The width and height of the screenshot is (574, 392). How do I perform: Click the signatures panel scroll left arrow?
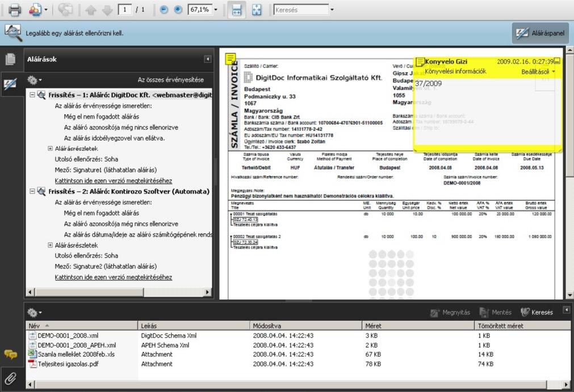point(31,292)
